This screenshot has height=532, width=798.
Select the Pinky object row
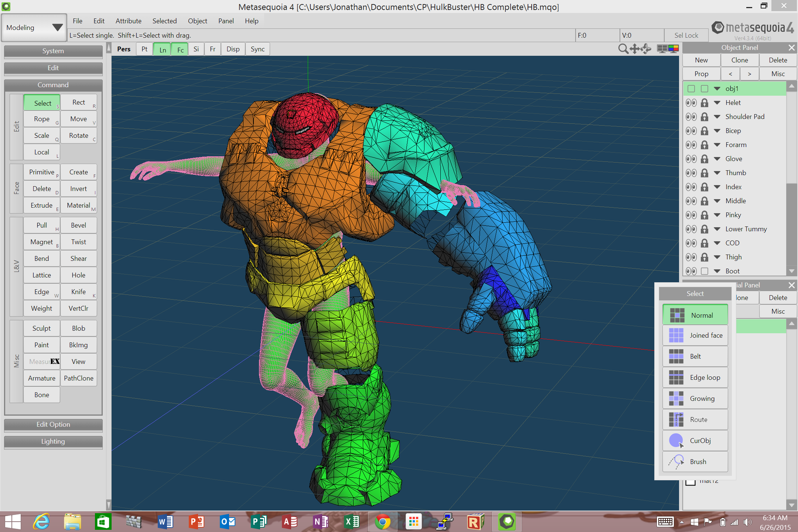[x=734, y=215]
